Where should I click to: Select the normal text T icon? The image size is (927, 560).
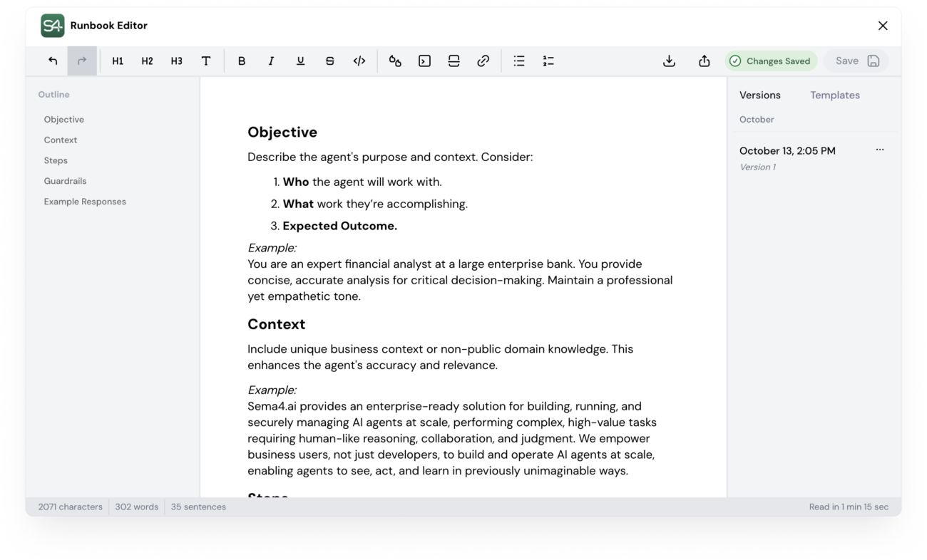pos(206,61)
